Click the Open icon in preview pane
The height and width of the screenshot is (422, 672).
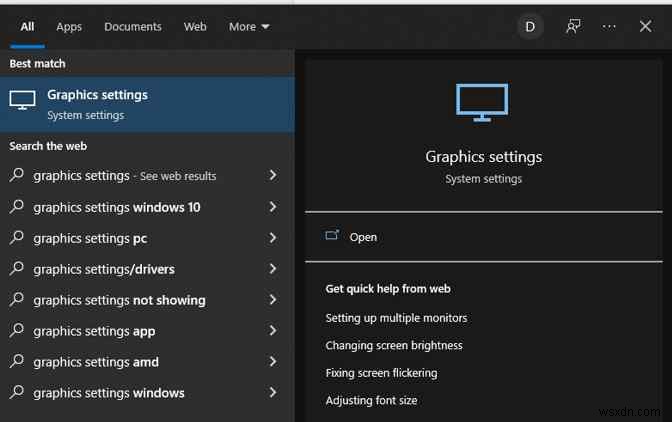(333, 237)
